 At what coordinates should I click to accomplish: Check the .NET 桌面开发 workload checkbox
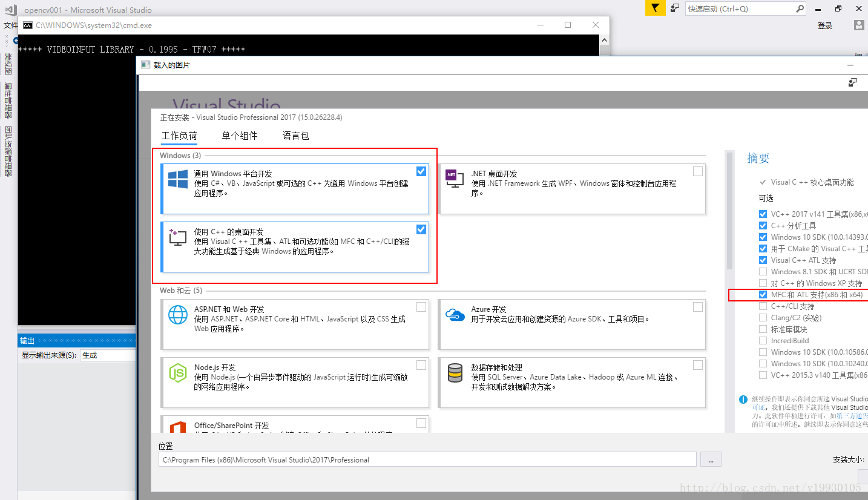pyautogui.click(x=698, y=171)
